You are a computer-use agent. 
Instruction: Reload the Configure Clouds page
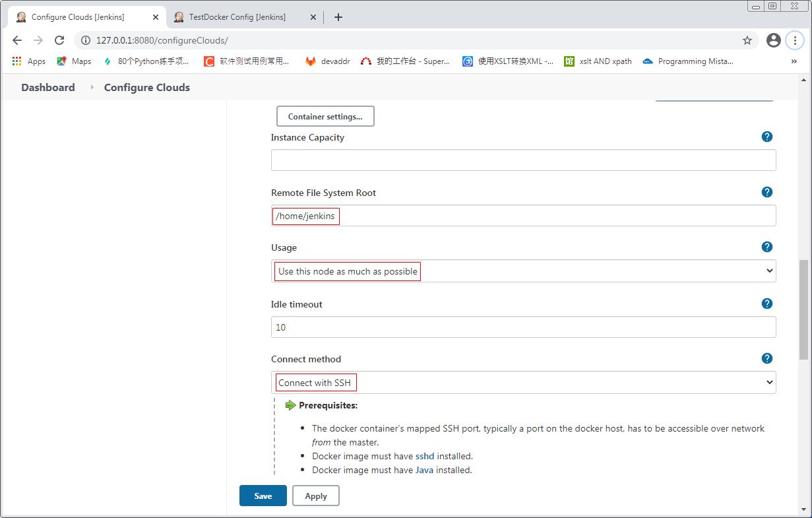(x=59, y=40)
